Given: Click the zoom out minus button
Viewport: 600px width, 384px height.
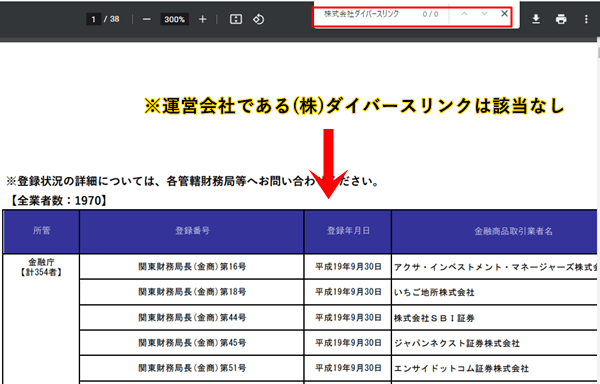Looking at the screenshot, I should [147, 19].
